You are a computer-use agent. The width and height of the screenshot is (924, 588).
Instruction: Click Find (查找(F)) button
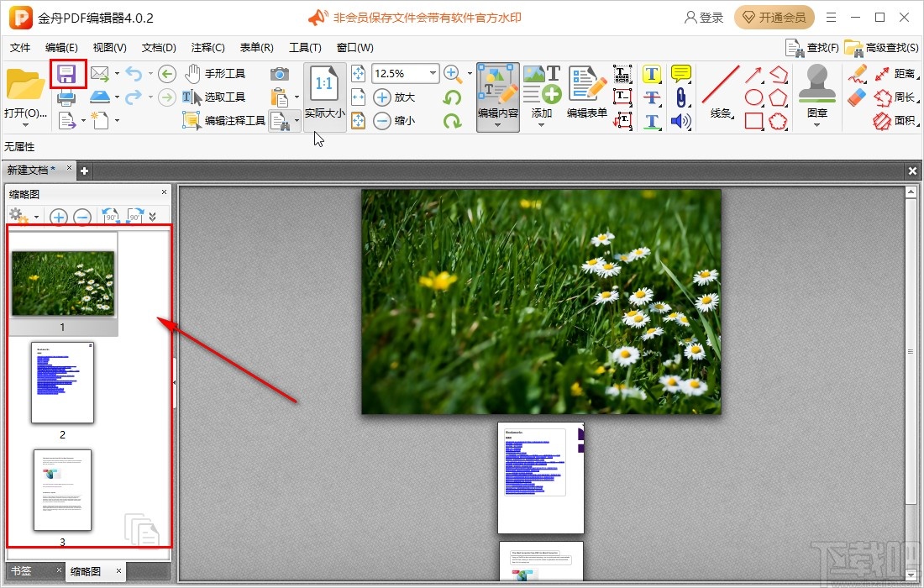(812, 48)
